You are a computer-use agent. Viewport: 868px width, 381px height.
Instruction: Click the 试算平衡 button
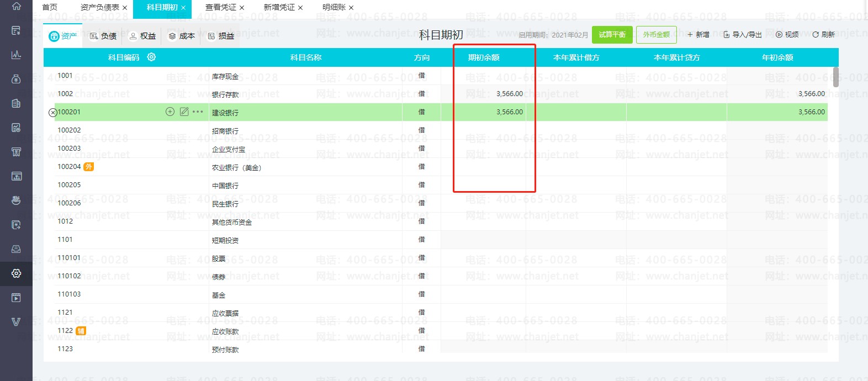click(612, 35)
